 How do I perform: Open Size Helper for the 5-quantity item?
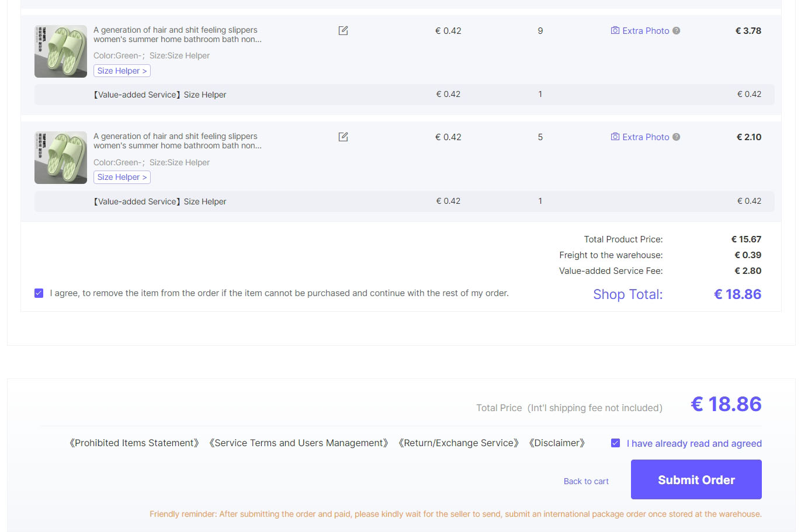[122, 177]
